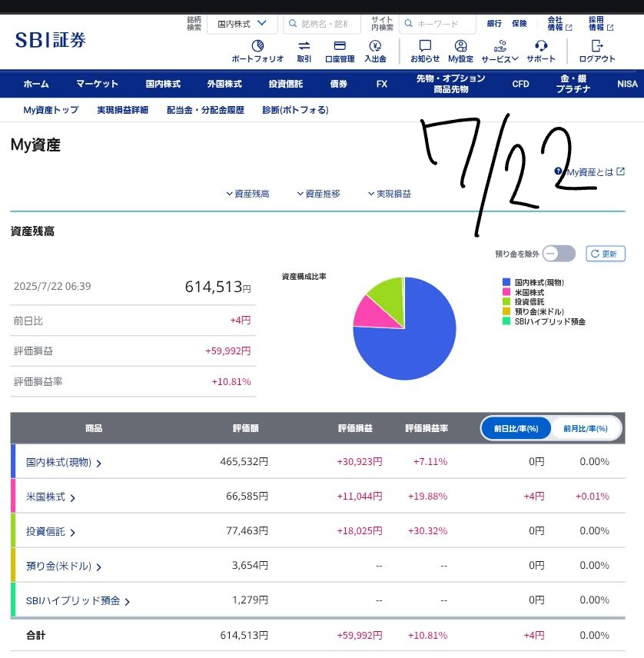Go to ホーム in main navigation
This screenshot has height=658, width=644.
36,84
